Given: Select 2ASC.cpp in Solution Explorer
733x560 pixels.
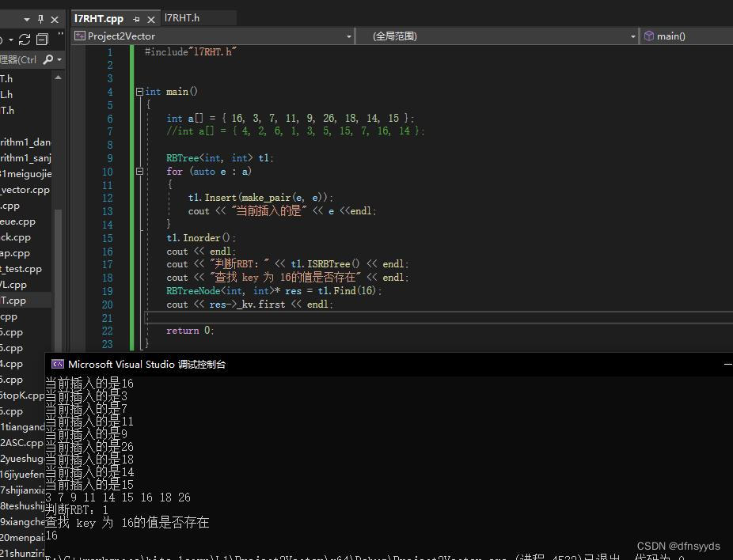Looking at the screenshot, I should pos(21,443).
